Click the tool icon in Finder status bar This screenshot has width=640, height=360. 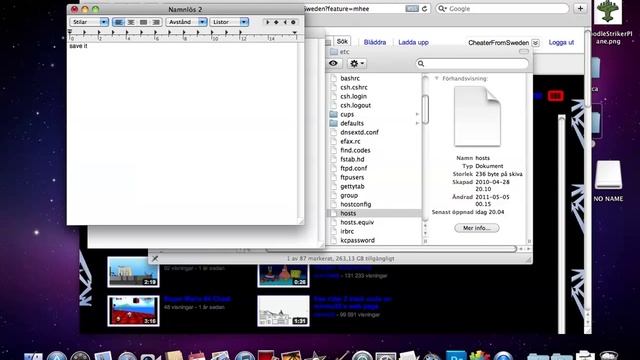click(155, 258)
